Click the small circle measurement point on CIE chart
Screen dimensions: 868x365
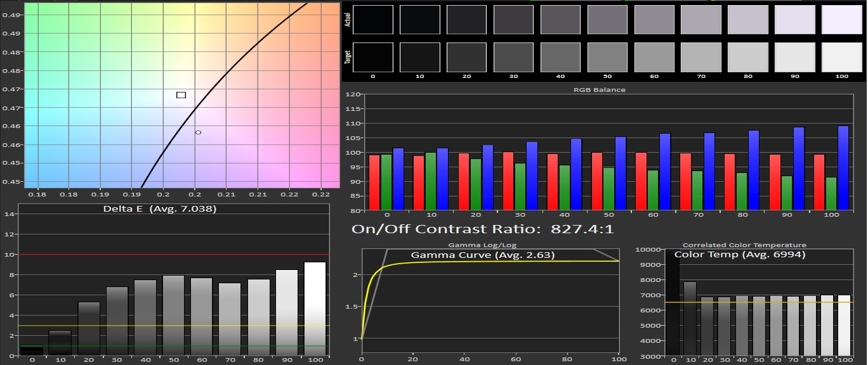198,132
